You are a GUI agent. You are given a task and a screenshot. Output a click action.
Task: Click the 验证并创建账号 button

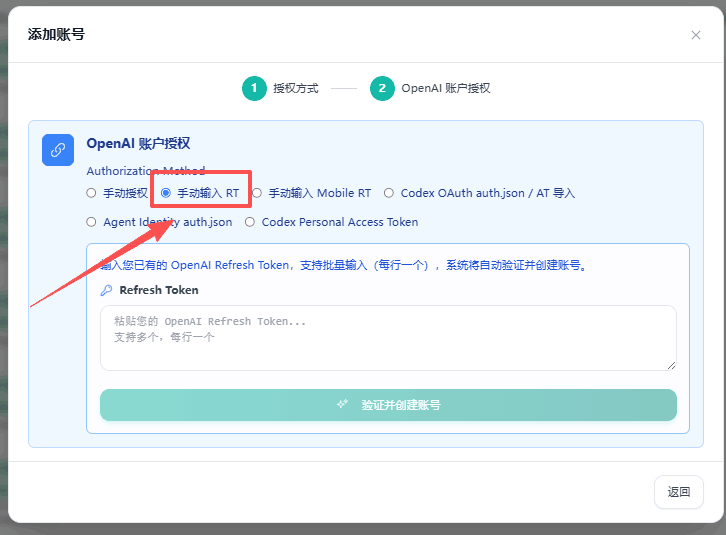(388, 405)
